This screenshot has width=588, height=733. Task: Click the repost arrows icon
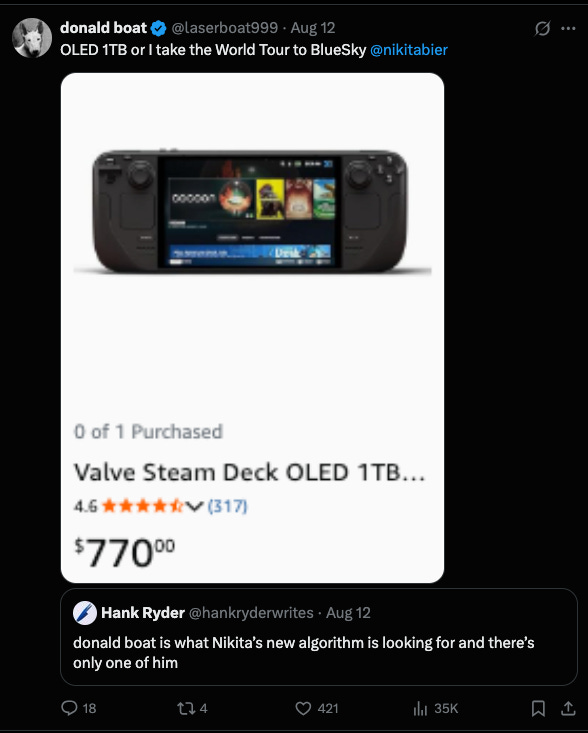pyautogui.click(x=186, y=708)
